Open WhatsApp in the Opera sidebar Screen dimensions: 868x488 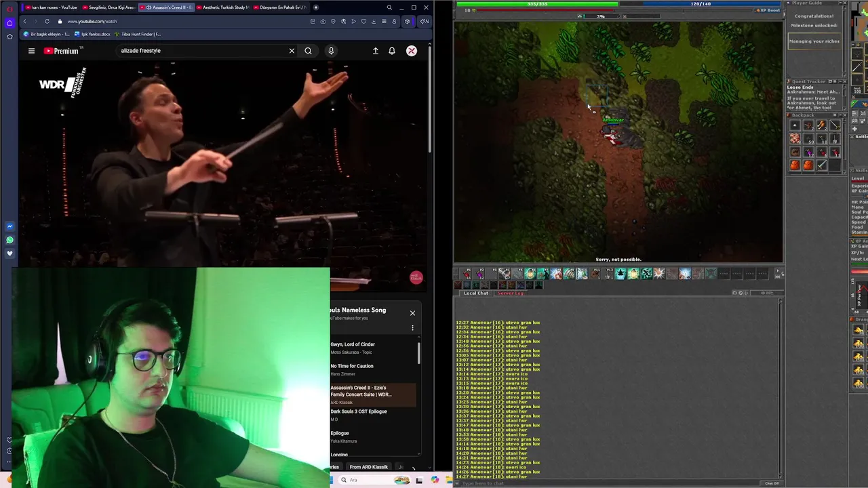click(9, 240)
